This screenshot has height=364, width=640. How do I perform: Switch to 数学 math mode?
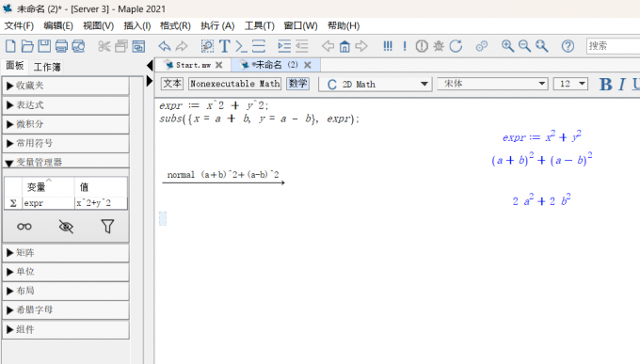point(297,84)
